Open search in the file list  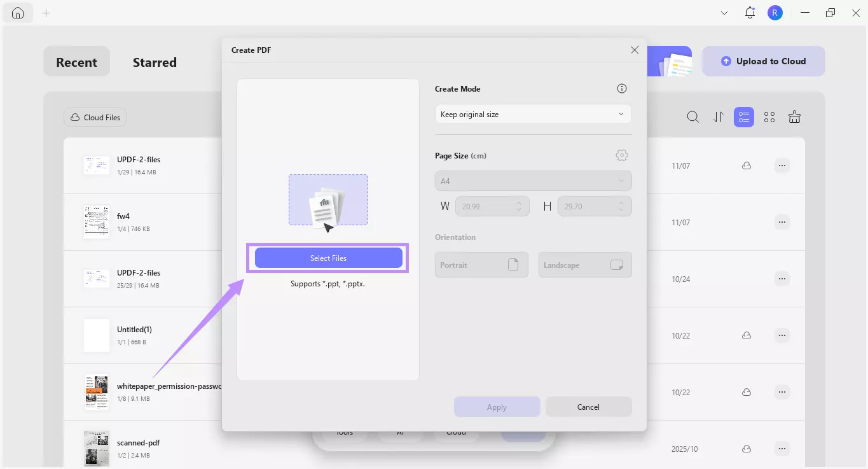pyautogui.click(x=692, y=117)
